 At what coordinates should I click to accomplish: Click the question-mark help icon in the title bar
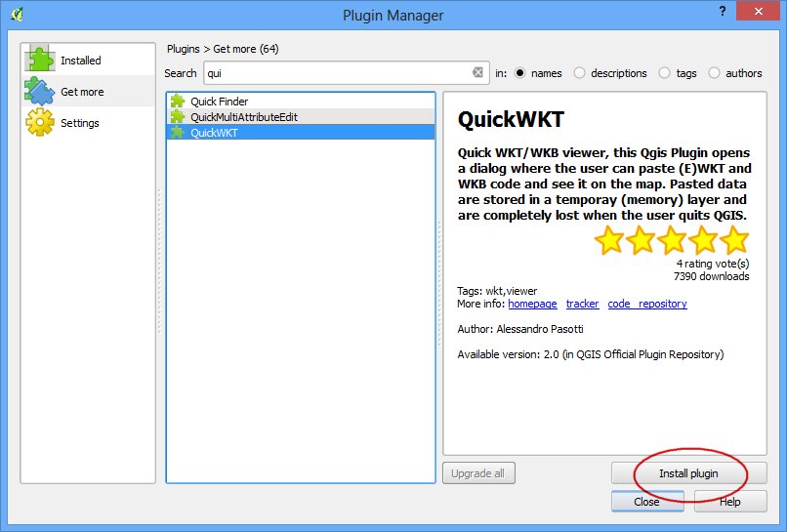723,11
